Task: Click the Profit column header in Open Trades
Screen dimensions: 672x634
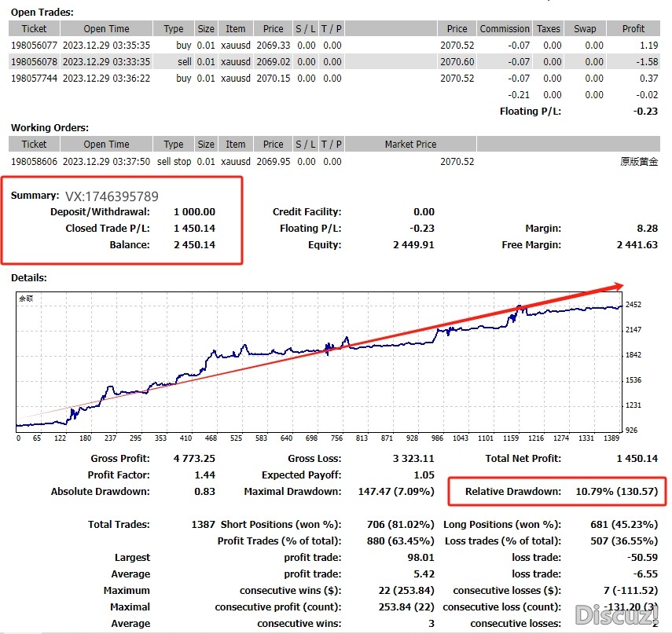Action: 633,29
